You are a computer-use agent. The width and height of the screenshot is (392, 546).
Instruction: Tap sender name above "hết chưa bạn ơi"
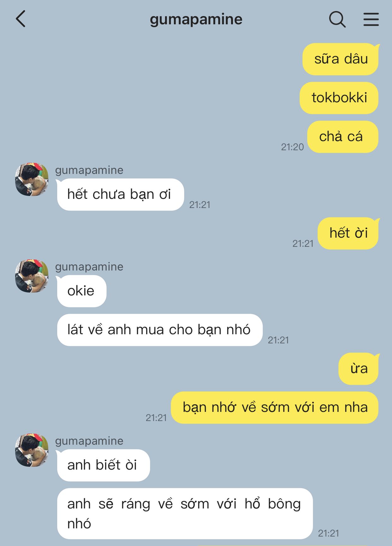coord(89,170)
